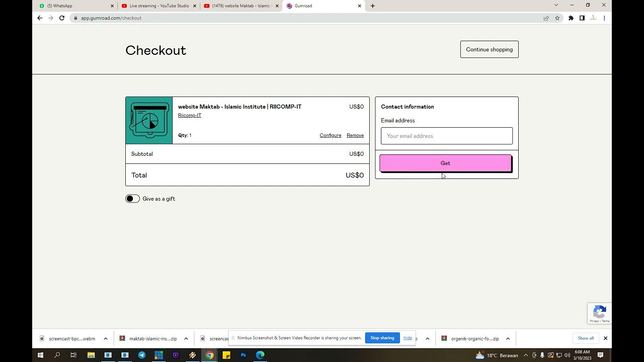The image size is (644, 362).
Task: Open the tab search dropdown arrow
Action: [556, 6]
